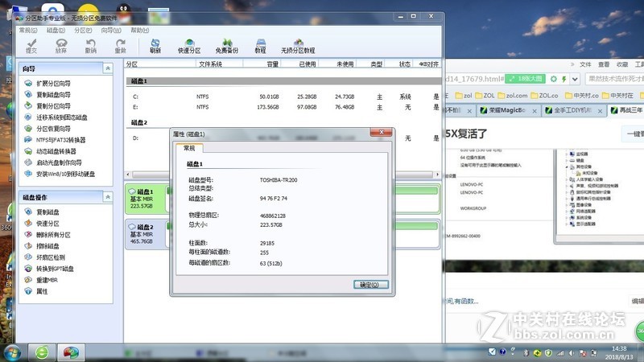The width and height of the screenshot is (644, 362).
Task: Click the 18张大图 button in browser
Action: [526, 79]
